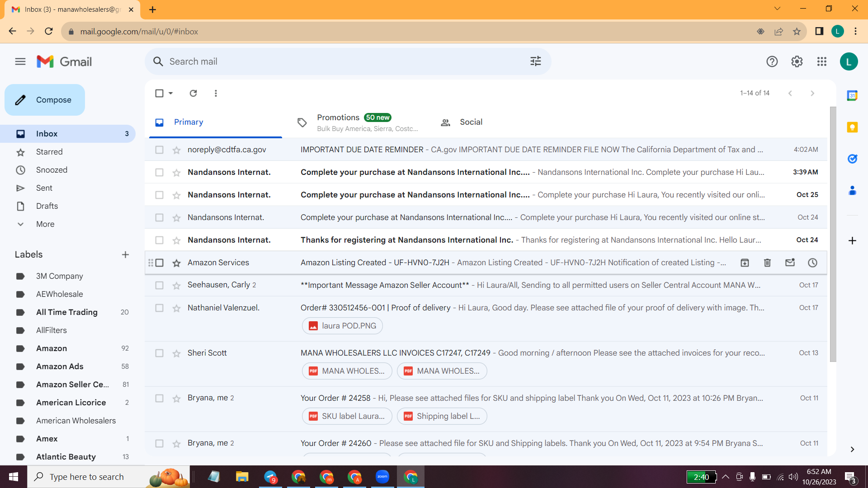The height and width of the screenshot is (488, 868).
Task: Open the Starred folder
Action: click(49, 152)
